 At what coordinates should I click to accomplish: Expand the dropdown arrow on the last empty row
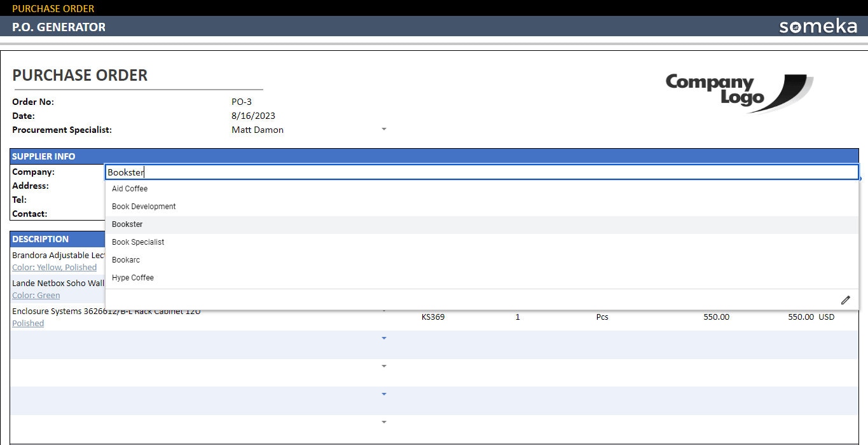pos(383,421)
